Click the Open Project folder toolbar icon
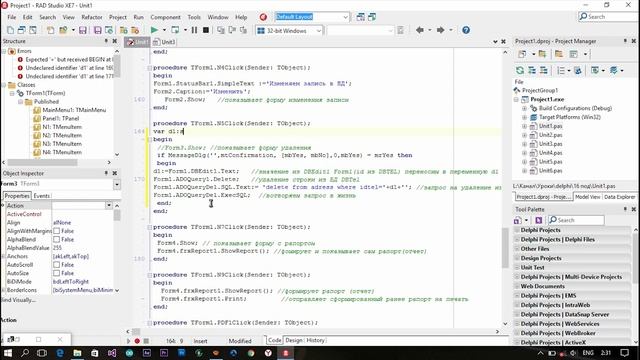The image size is (640, 360). pos(63,30)
